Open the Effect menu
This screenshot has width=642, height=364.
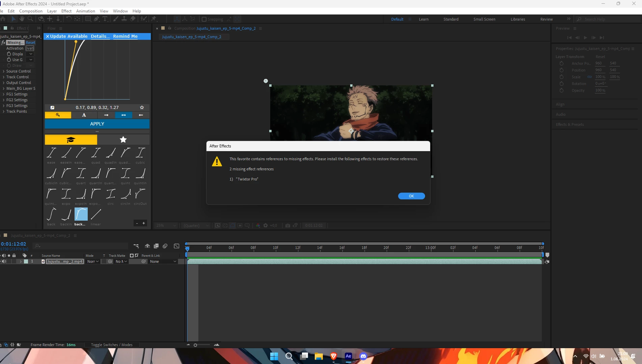(x=66, y=11)
